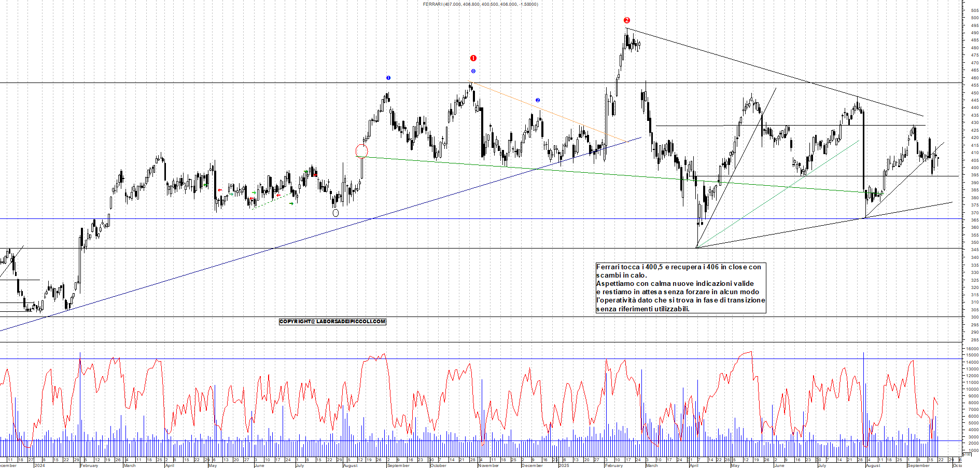
Task: Click the September 2025 month label
Action: point(918,465)
